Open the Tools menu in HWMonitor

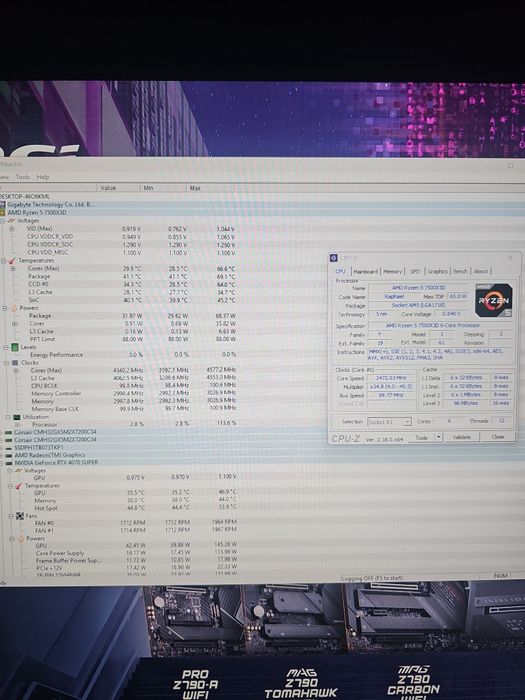[23, 177]
